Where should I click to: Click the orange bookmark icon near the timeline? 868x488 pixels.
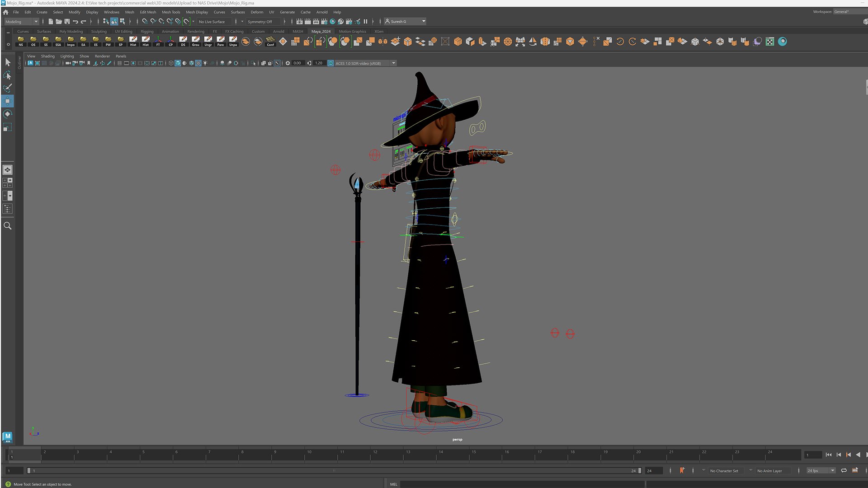682,470
